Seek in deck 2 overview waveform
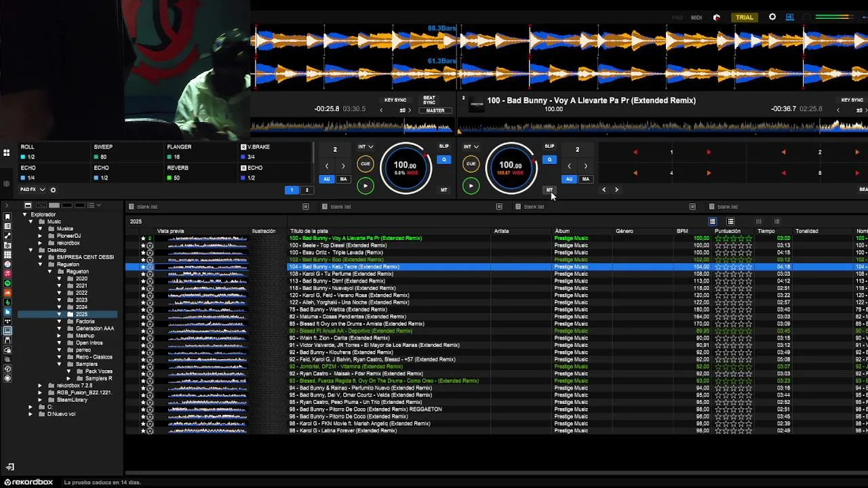This screenshot has height=488, width=868. [x=663, y=126]
